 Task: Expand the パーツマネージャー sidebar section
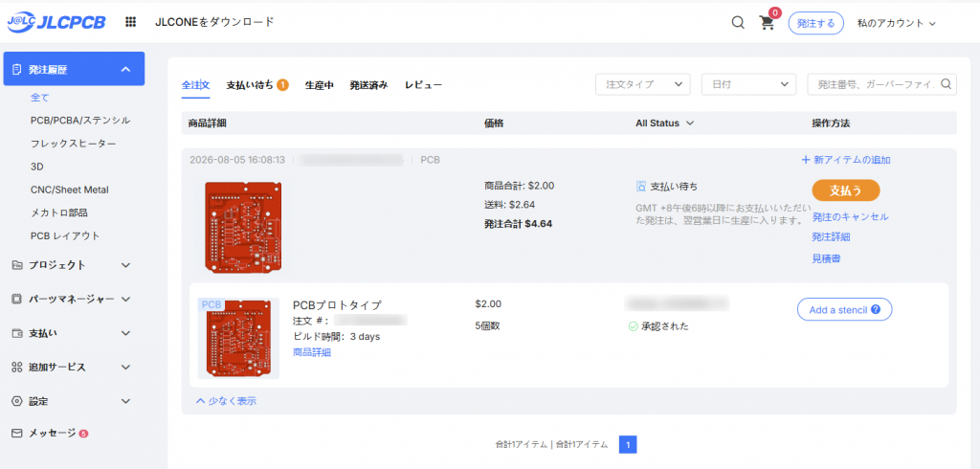125,299
